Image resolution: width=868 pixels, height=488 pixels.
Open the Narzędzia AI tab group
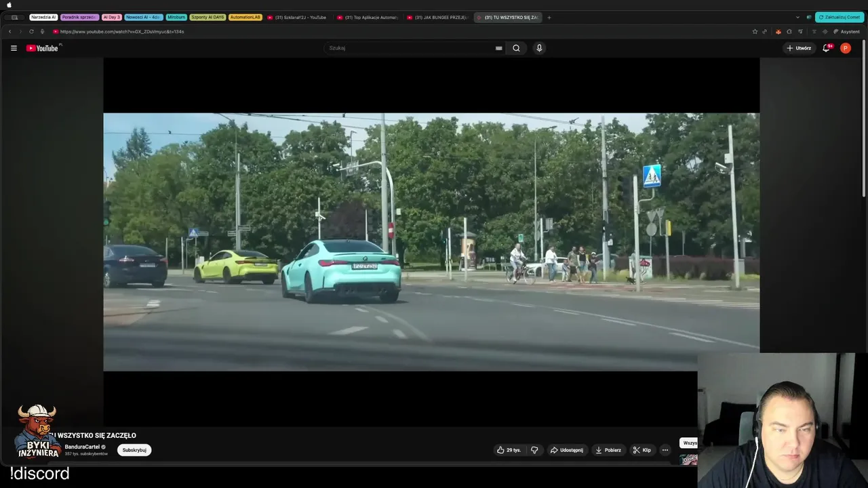pyautogui.click(x=43, y=17)
